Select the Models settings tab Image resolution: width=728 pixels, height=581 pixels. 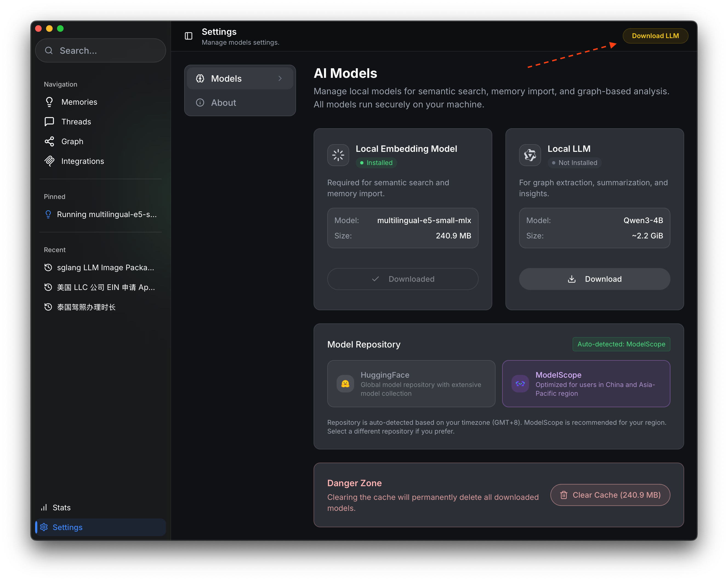click(x=240, y=79)
